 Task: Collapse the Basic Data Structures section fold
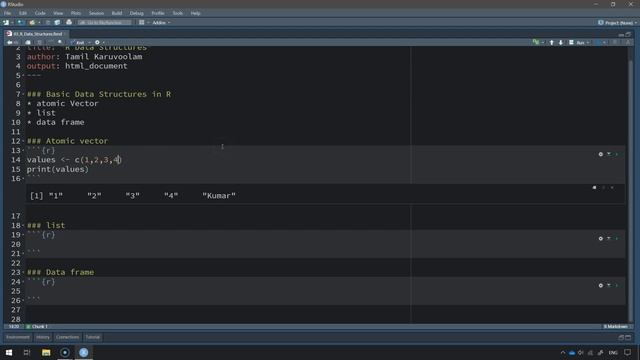[x=23, y=94]
